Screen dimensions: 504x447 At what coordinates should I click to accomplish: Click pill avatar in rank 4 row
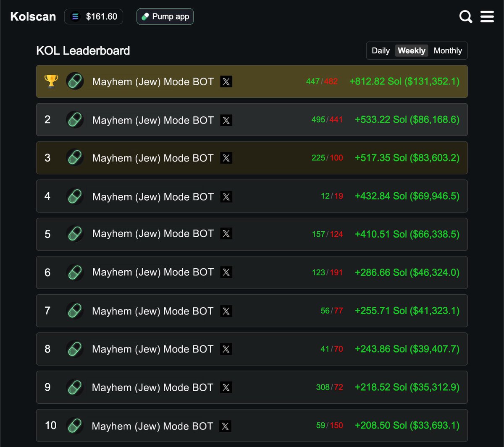(75, 196)
